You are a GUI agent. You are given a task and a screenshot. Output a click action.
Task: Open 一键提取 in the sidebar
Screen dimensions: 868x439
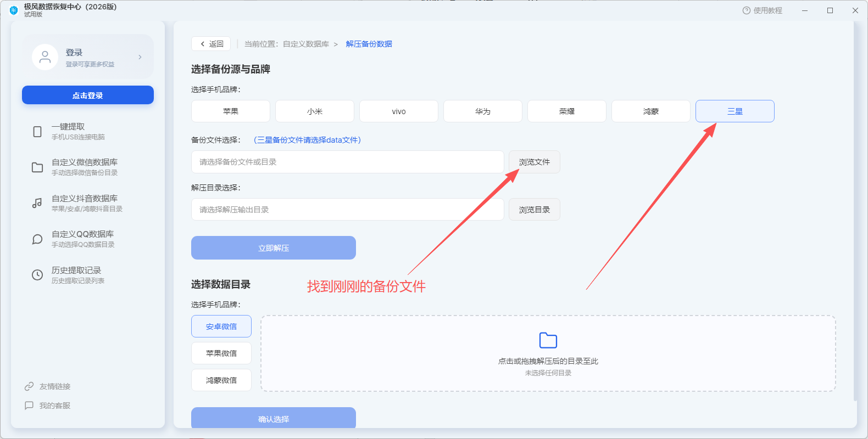[88, 132]
